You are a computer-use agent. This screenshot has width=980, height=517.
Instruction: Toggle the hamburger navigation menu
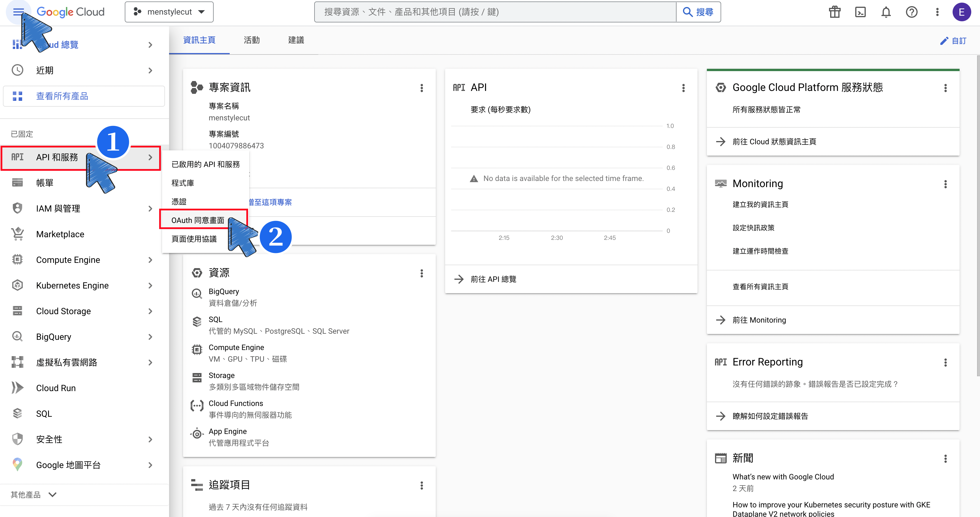[x=18, y=12]
